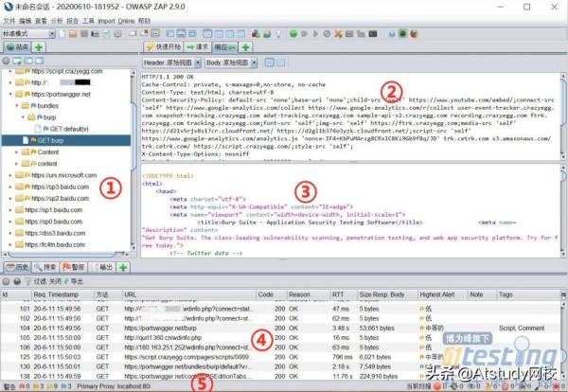Collapse the https://portswigger.net tree node

(10, 94)
